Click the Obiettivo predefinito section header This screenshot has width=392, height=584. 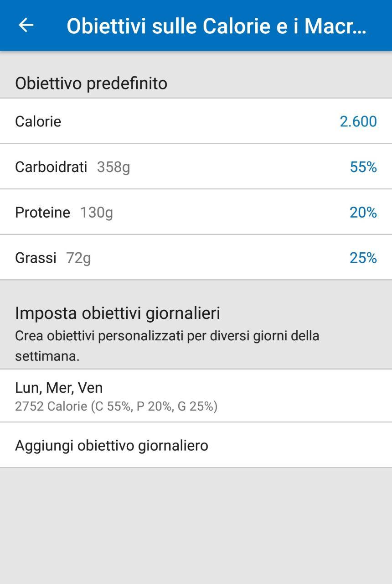(91, 83)
